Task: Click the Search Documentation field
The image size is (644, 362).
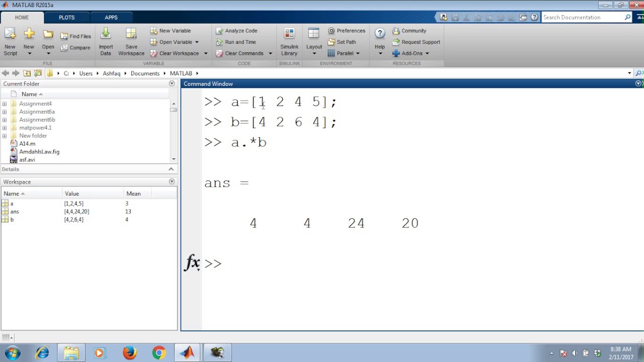Action: [582, 18]
